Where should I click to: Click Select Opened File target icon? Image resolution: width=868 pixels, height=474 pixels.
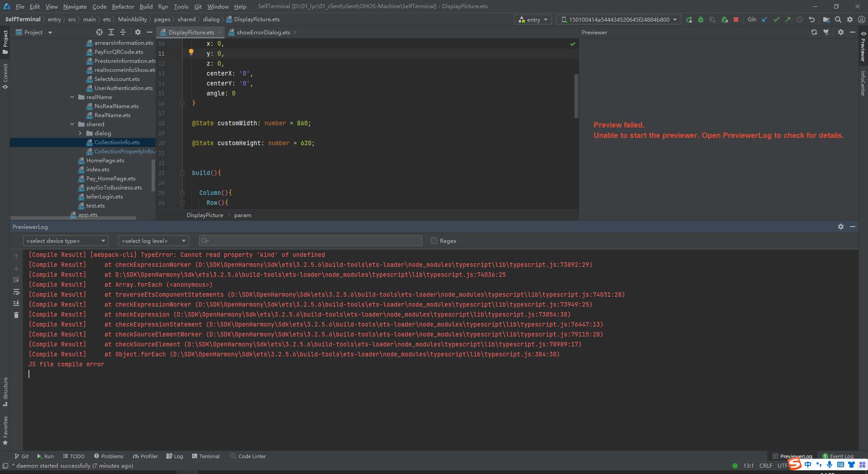[x=99, y=32]
